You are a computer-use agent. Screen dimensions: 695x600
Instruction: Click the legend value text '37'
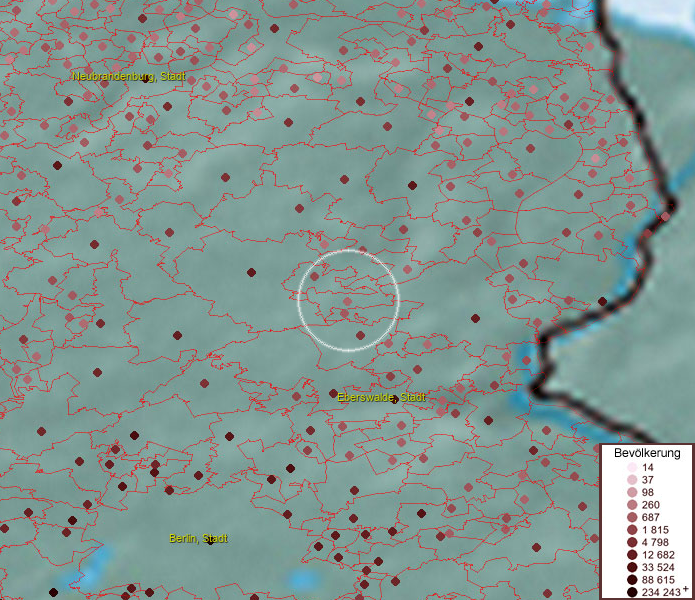pos(648,479)
